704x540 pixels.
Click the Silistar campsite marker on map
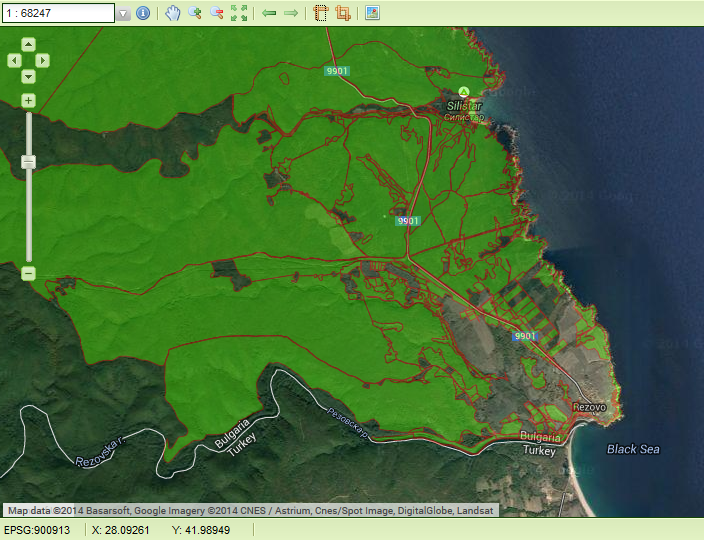point(464,92)
